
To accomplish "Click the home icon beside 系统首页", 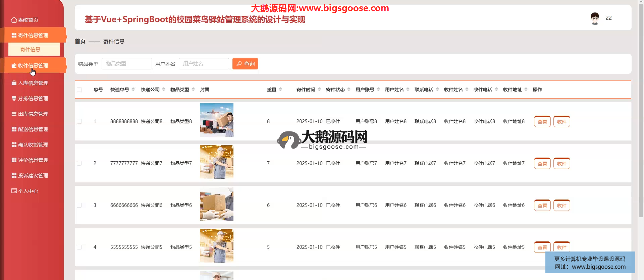I will point(14,20).
